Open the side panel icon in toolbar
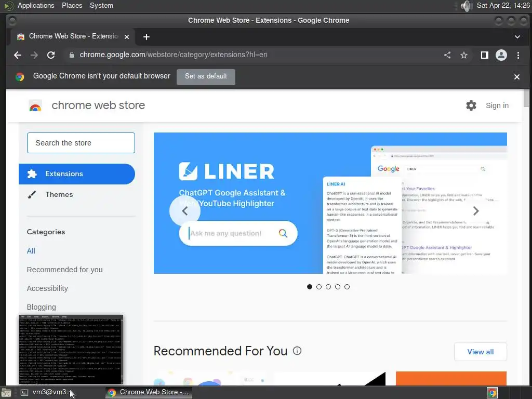The width and height of the screenshot is (532, 399). [x=485, y=55]
